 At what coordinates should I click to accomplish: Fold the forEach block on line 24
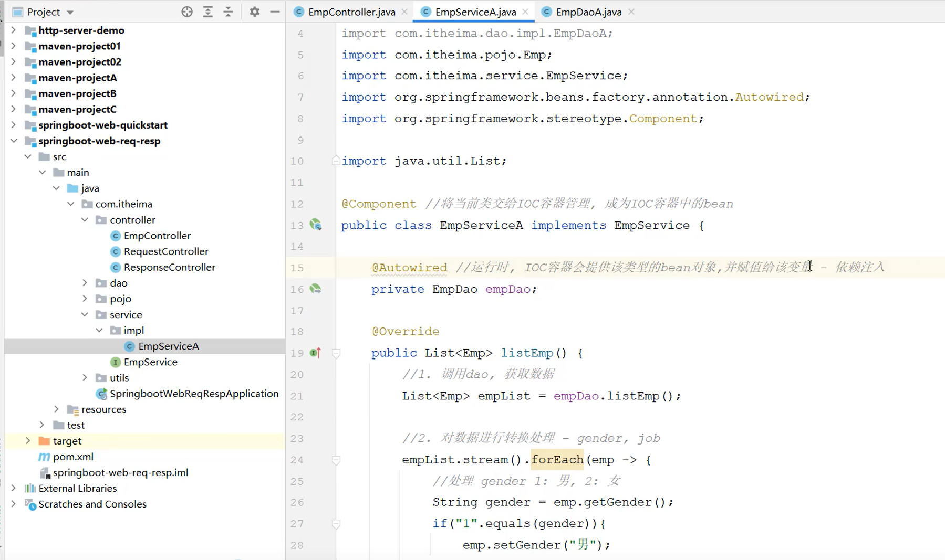336,460
